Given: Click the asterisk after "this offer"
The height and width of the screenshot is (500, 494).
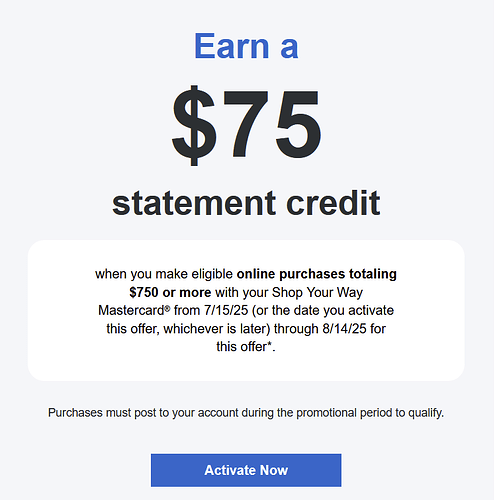Looking at the screenshot, I should 270,344.
